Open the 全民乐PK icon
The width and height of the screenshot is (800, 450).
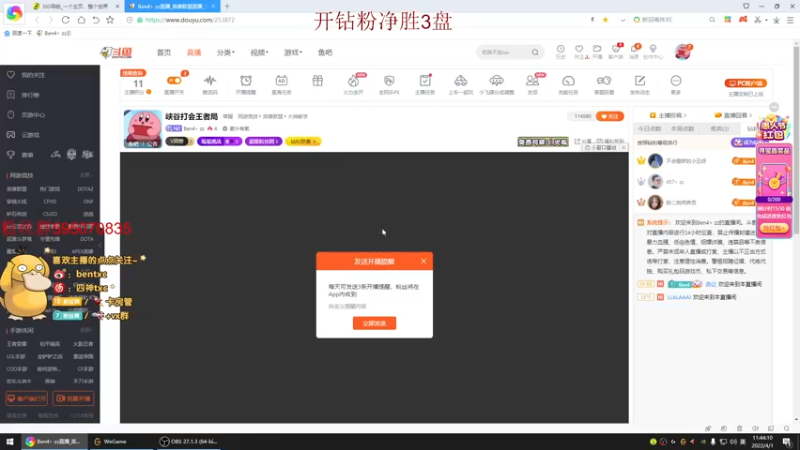389,81
